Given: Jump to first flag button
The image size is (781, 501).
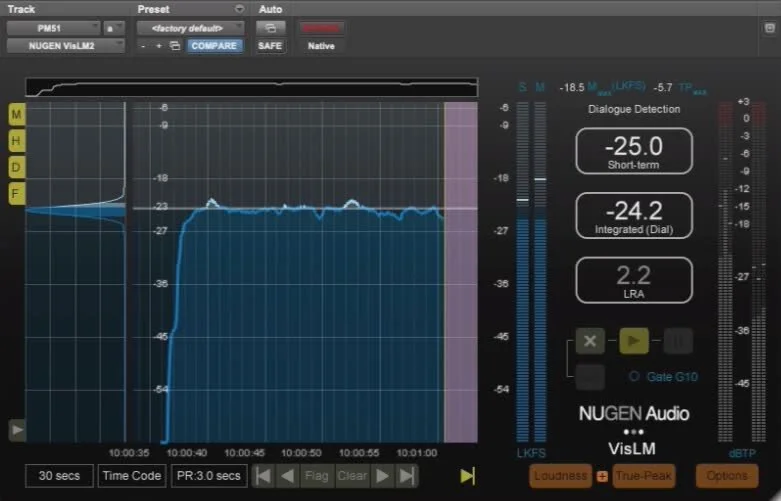Looking at the screenshot, I should click(x=263, y=476).
